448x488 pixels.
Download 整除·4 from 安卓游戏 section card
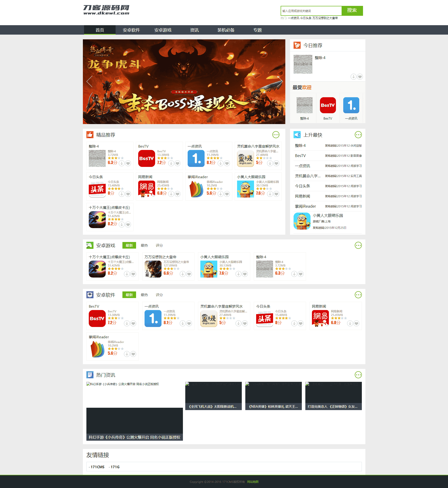pos(294,274)
